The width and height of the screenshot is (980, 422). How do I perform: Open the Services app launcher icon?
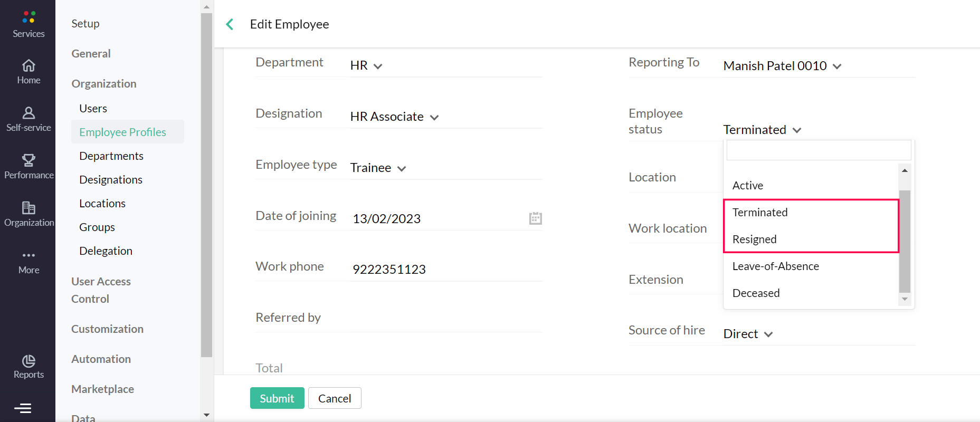coord(28,17)
